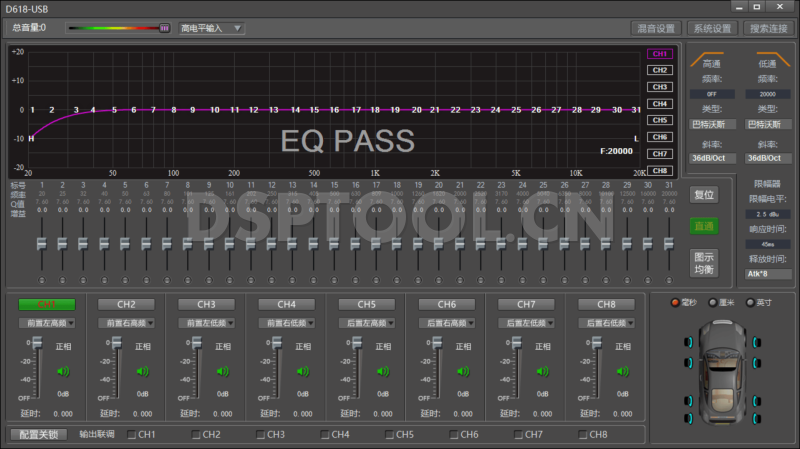Toggle the CH8 green speaker icon
Viewport: 800px width, 449px height.
pyautogui.click(x=623, y=372)
